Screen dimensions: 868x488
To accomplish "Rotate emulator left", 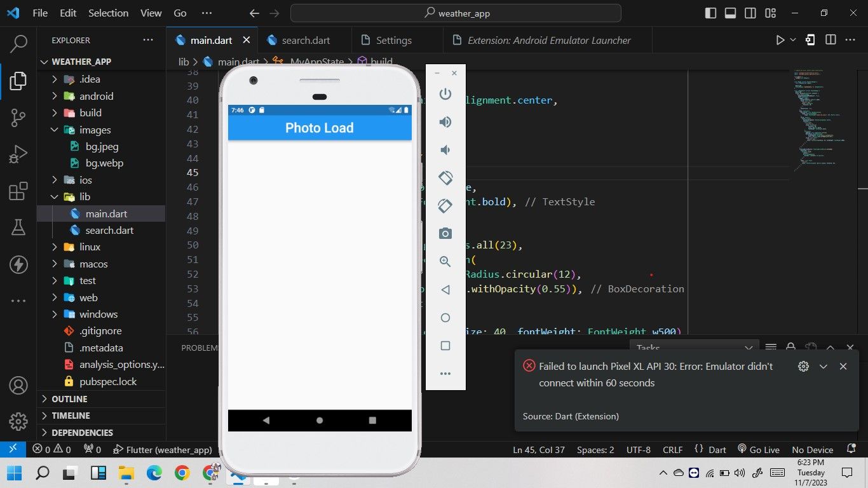I will (x=445, y=178).
